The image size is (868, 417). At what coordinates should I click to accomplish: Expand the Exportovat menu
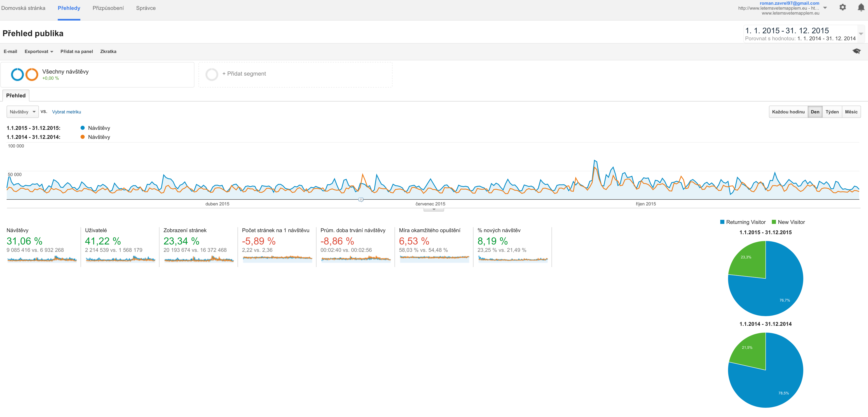click(39, 52)
